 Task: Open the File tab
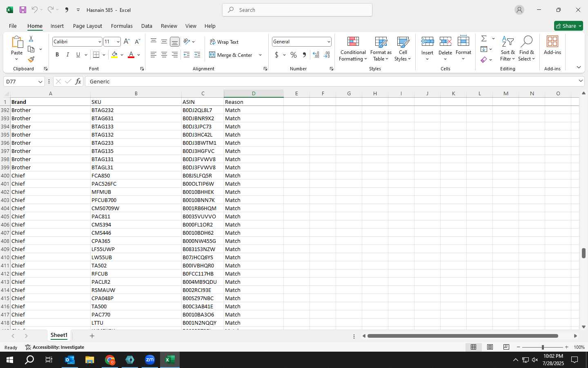tap(13, 26)
